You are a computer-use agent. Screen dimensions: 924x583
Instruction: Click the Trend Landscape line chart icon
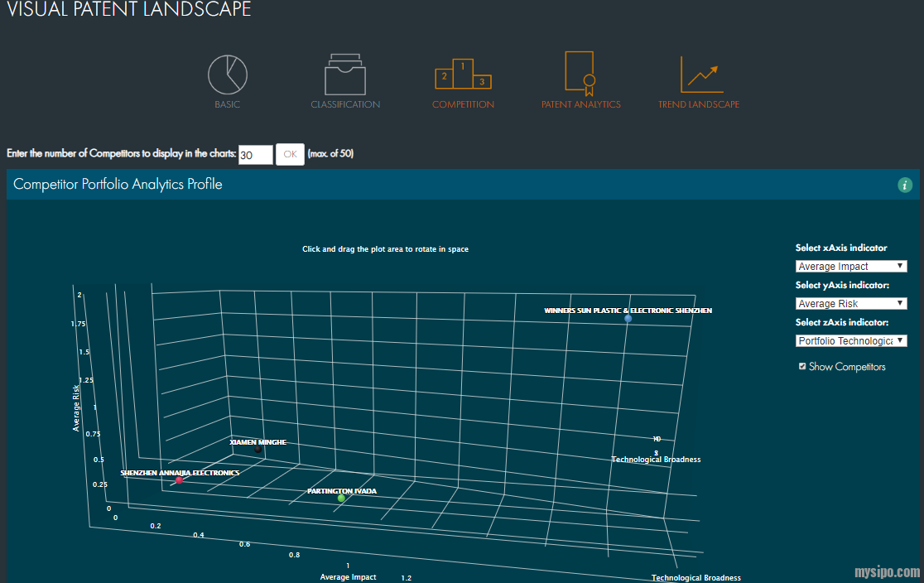coord(700,75)
